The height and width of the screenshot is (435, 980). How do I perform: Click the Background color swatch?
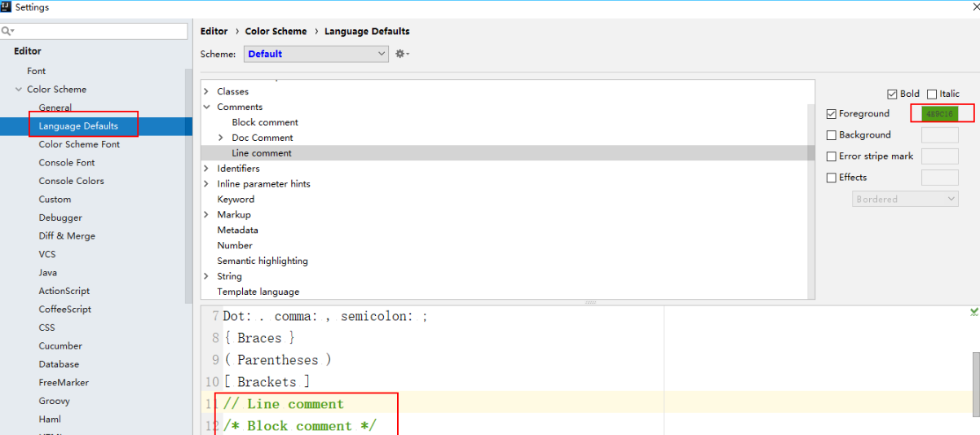(x=940, y=135)
